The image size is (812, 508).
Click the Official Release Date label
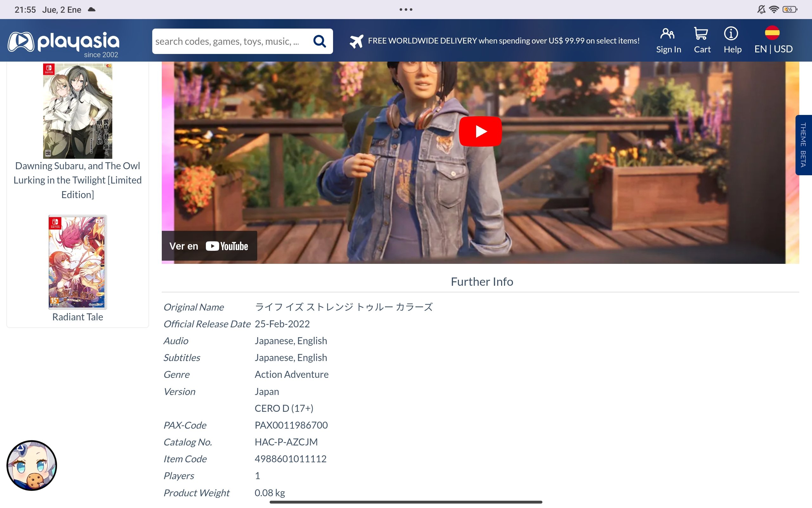(x=207, y=324)
